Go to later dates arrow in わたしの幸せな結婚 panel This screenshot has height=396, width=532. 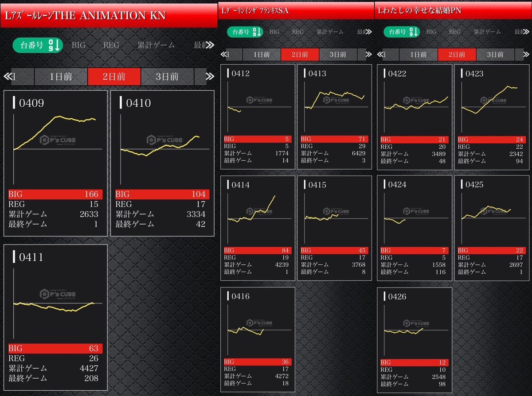pyautogui.click(x=527, y=54)
